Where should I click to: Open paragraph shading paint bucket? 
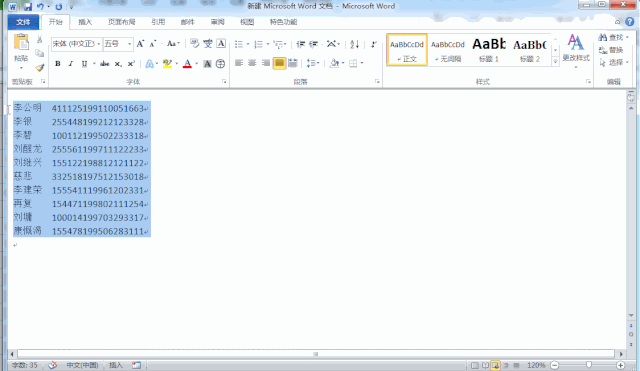coord(334,63)
